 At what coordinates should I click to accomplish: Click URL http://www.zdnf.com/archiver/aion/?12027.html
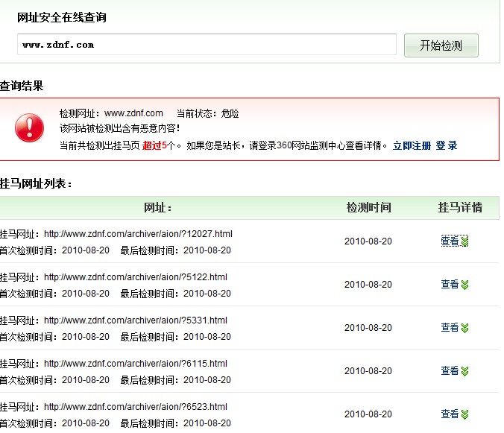pos(138,234)
